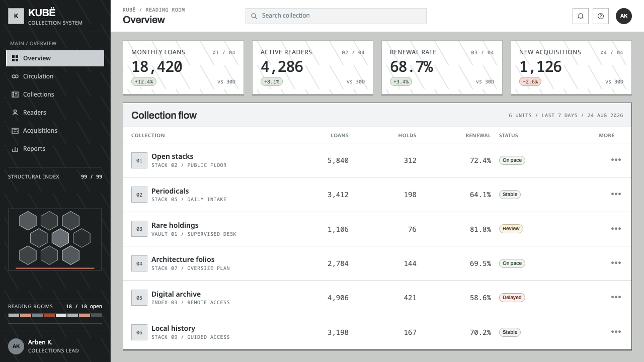Image resolution: width=644 pixels, height=362 pixels.
Task: Open the Collections menu item
Action: pyautogui.click(x=55, y=95)
